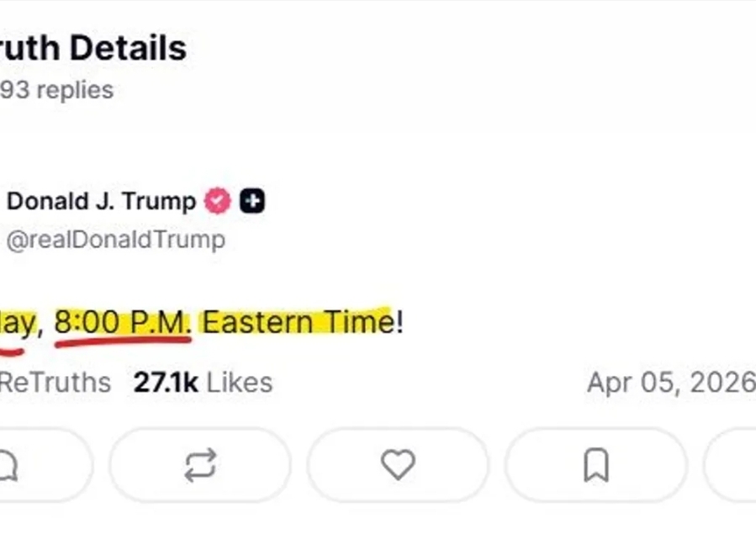The width and height of the screenshot is (756, 555).
Task: Click the word "Time" in the post
Action: click(x=353, y=323)
